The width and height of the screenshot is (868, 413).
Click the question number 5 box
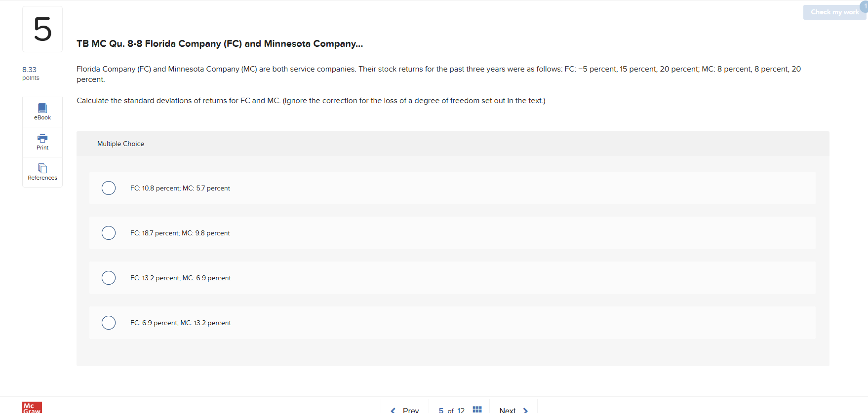pos(42,29)
